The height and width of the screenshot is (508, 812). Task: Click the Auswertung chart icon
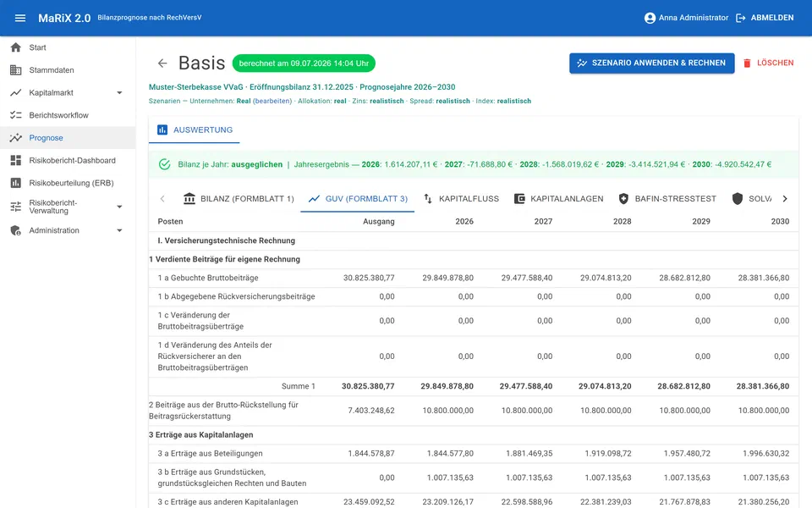[x=162, y=130]
